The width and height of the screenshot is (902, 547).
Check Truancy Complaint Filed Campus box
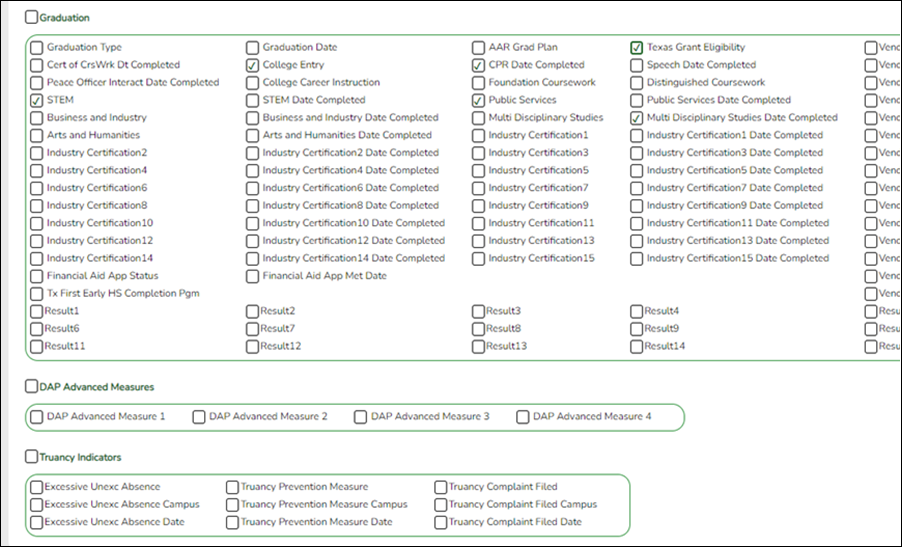(x=441, y=505)
